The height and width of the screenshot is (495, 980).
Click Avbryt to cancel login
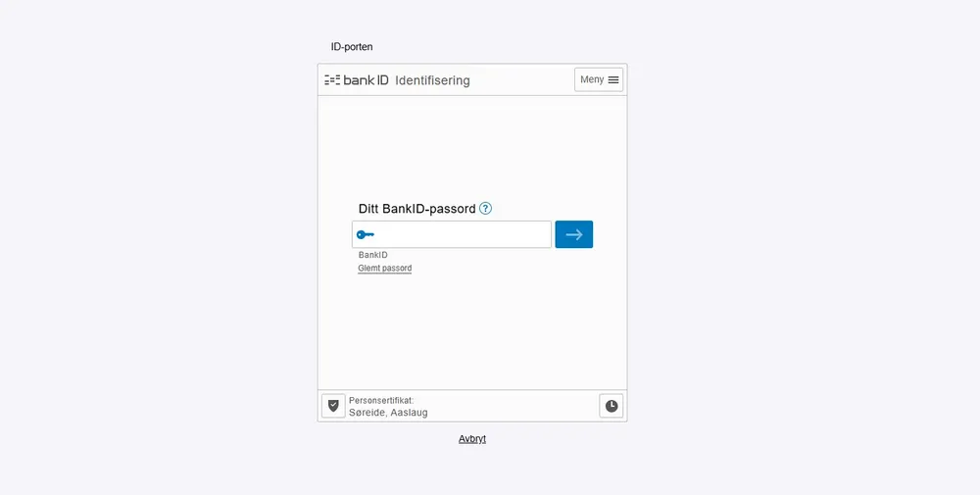point(472,439)
